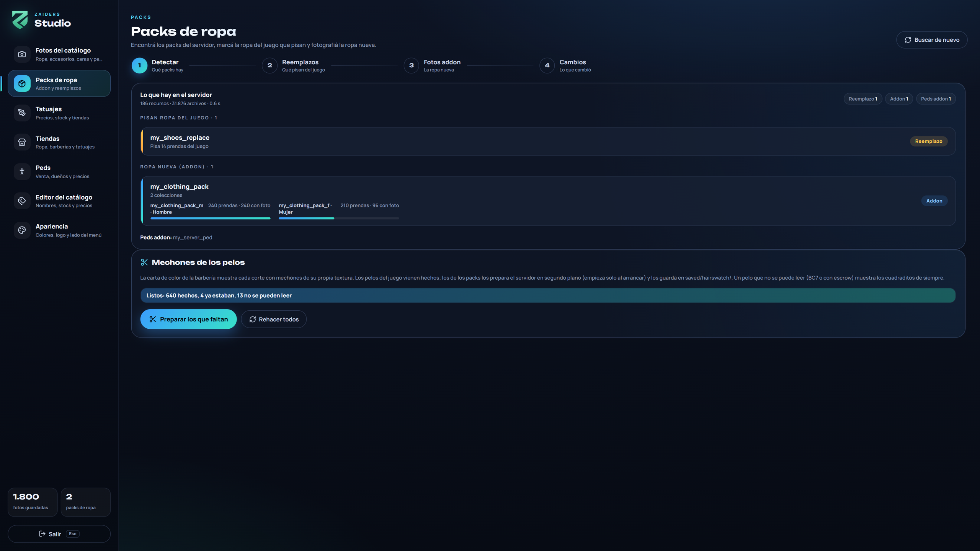The height and width of the screenshot is (551, 980).
Task: Click the Zaiders Studio logo
Action: [x=41, y=20]
